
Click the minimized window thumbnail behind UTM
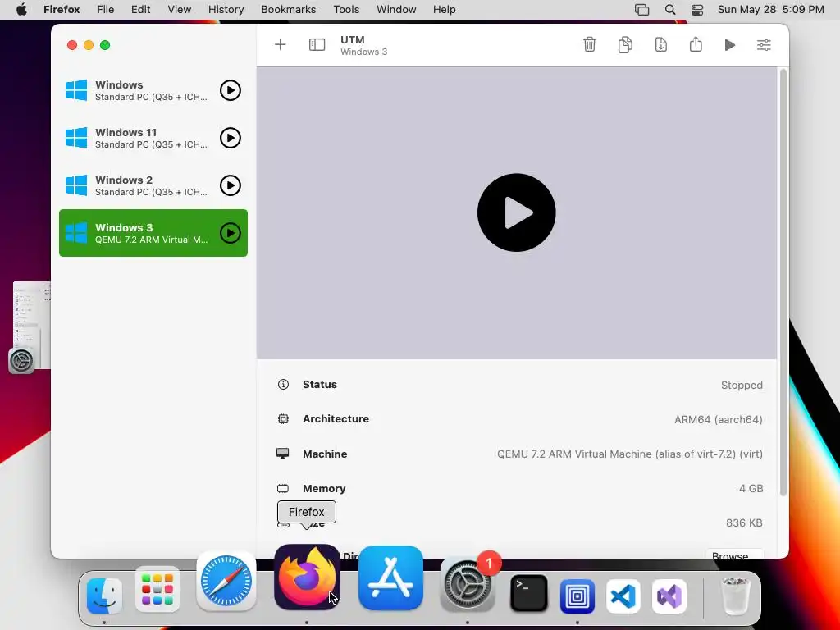coord(31,325)
